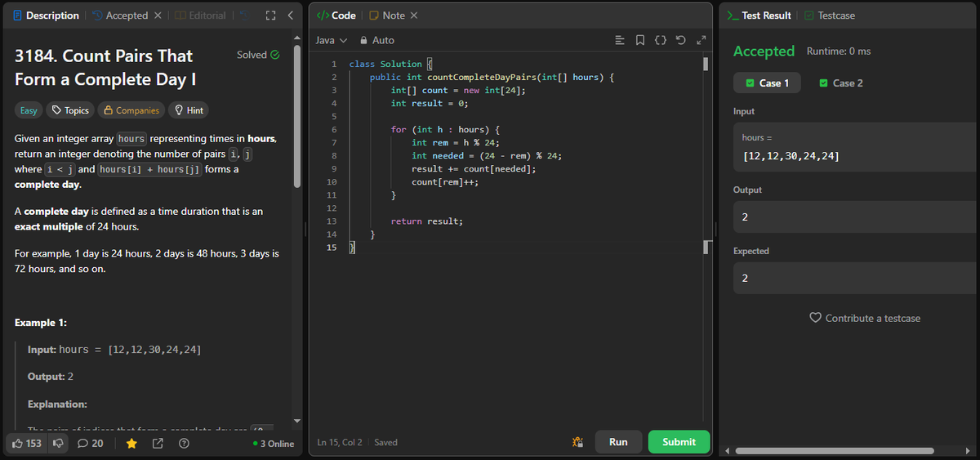This screenshot has height=460, width=980.
Task: Open the Java language dropdown
Action: (x=331, y=40)
